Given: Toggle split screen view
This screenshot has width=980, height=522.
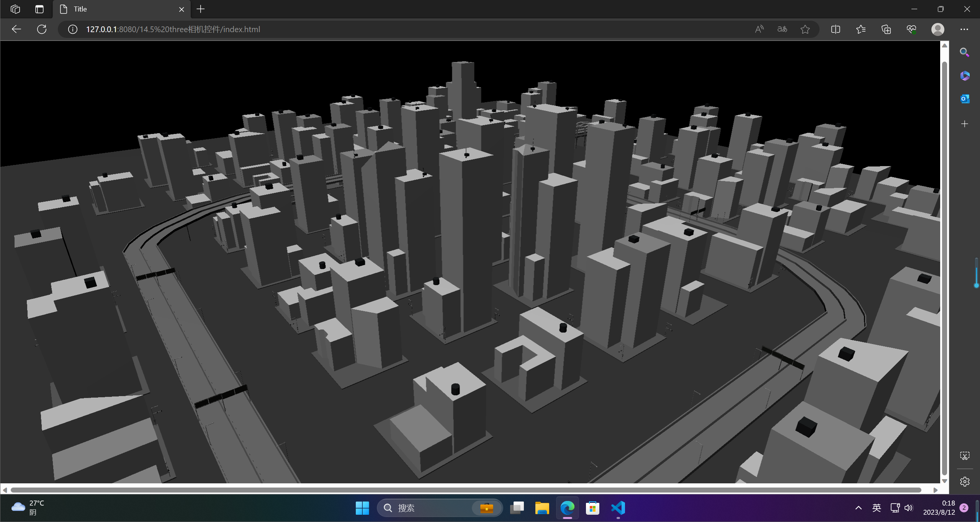Looking at the screenshot, I should (x=836, y=29).
